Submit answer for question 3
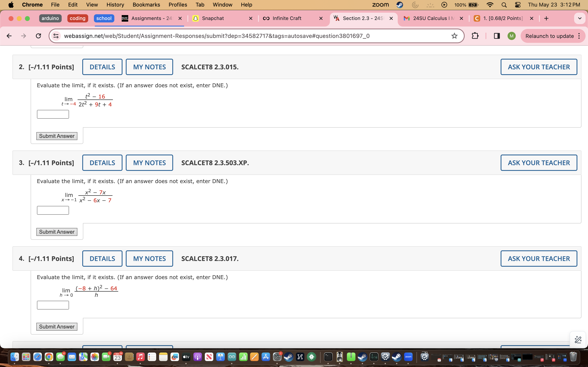 coord(57,232)
